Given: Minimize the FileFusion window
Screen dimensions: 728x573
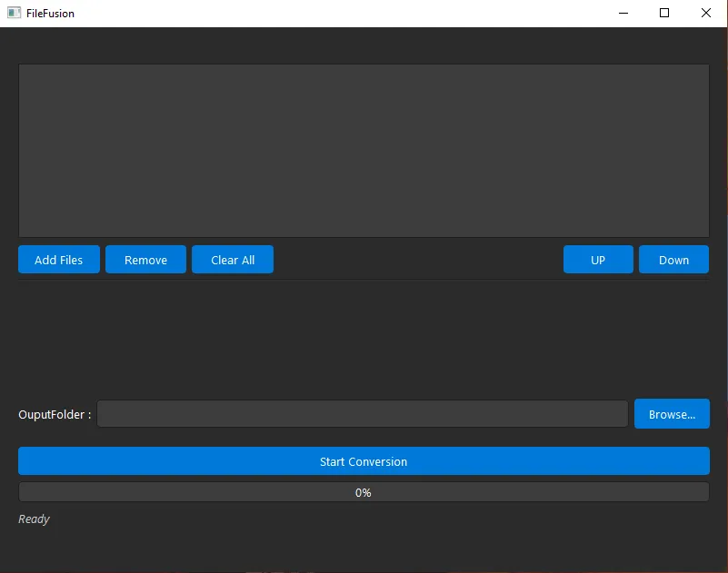Looking at the screenshot, I should point(623,14).
